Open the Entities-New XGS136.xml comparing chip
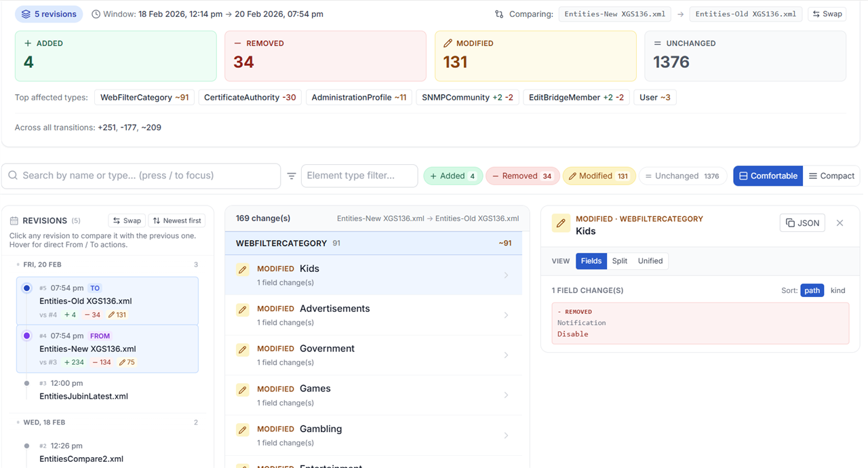This screenshot has height=468, width=868. (615, 14)
